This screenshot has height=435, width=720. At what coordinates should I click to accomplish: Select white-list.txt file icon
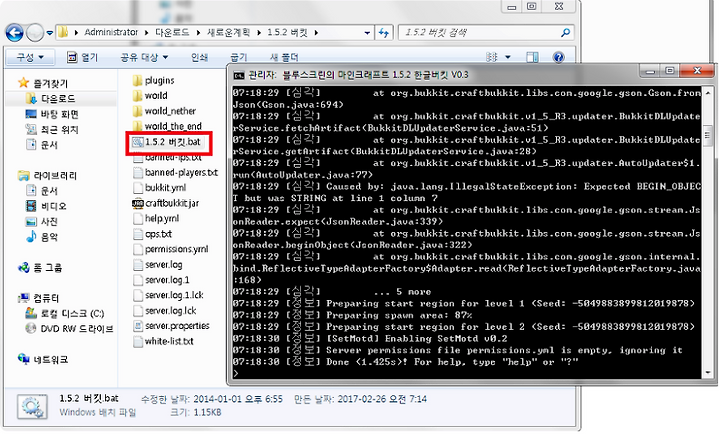tap(138, 341)
